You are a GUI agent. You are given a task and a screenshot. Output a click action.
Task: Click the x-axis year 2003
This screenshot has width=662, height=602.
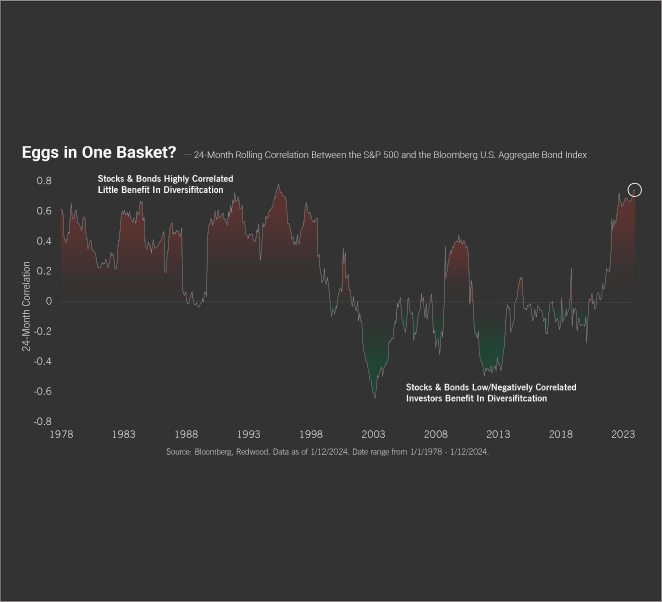[x=373, y=434]
